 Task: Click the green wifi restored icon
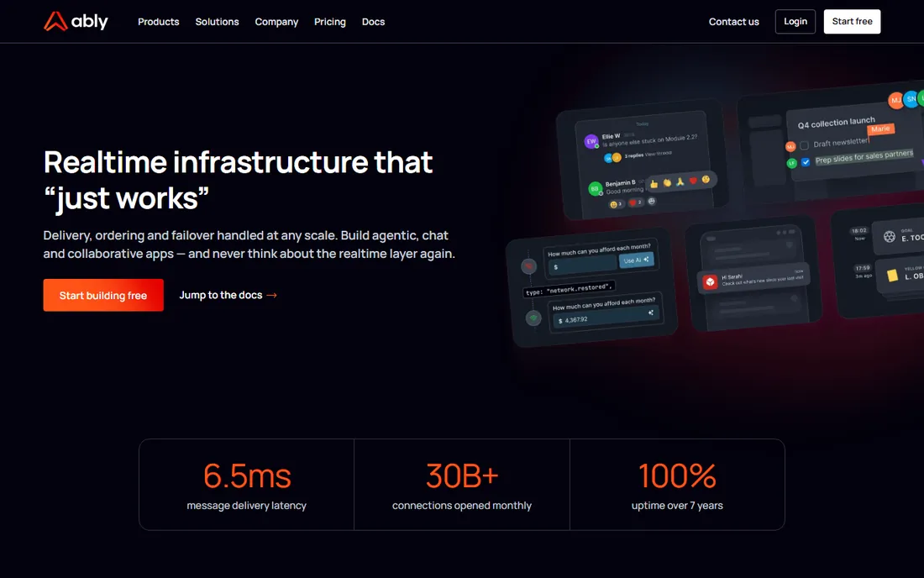[533, 318]
